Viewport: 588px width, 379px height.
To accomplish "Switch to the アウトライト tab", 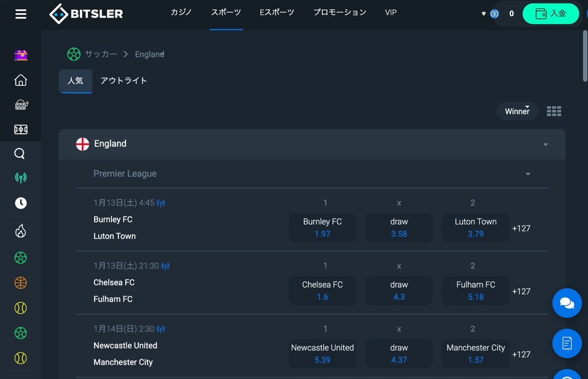I will (x=124, y=81).
